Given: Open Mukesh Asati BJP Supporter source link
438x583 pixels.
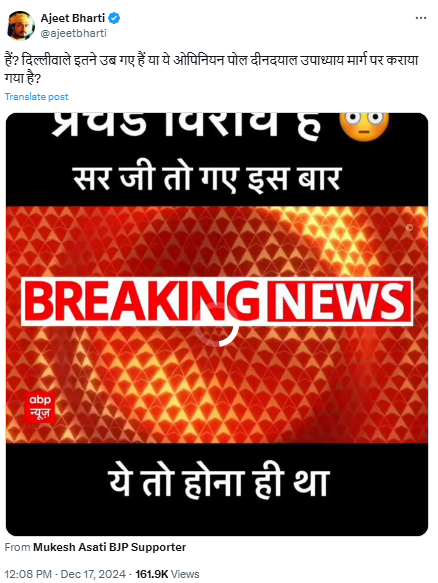Looking at the screenshot, I should point(110,547).
